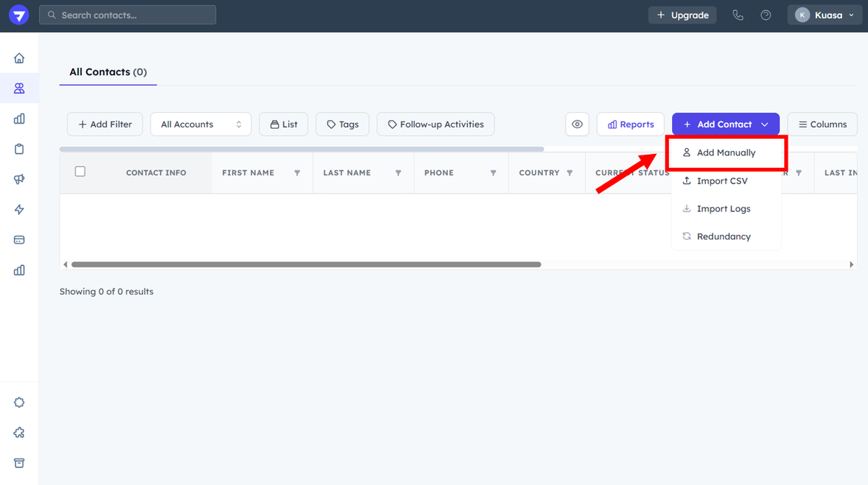Open the All Accounts dropdown
This screenshot has width=868, height=485.
point(200,124)
